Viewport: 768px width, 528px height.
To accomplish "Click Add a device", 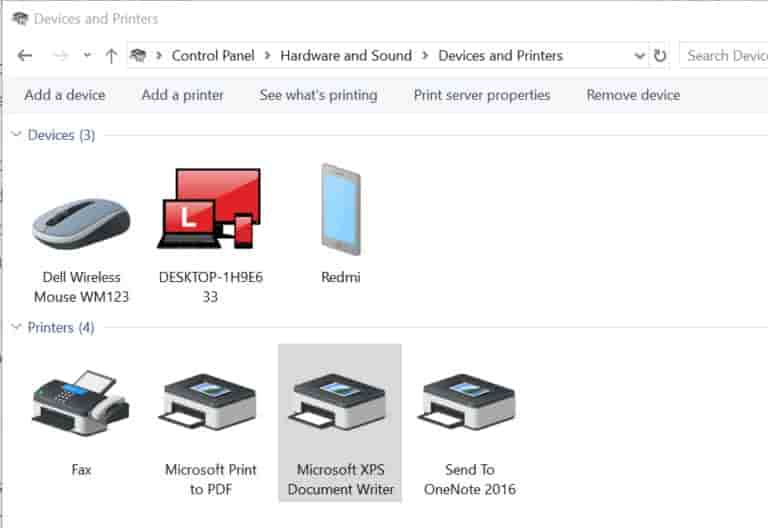I will (65, 95).
